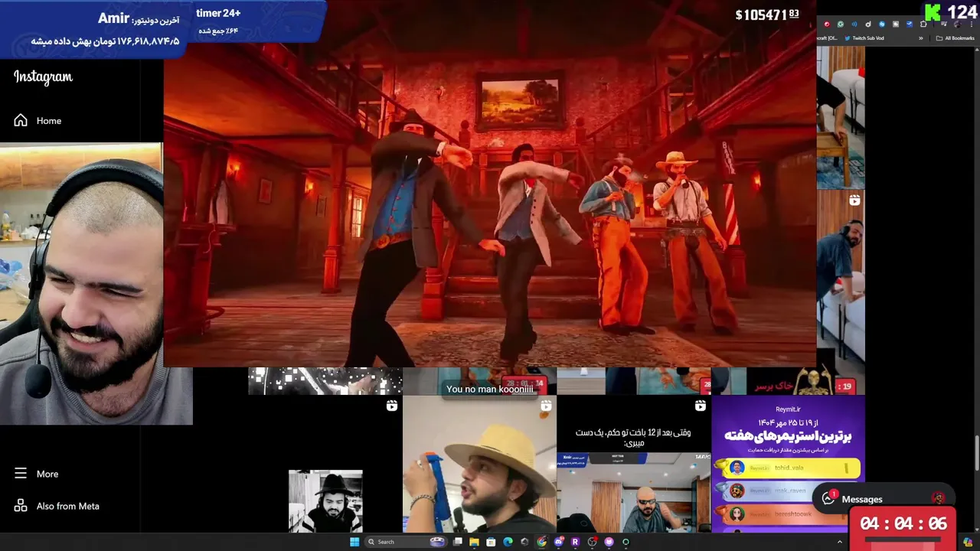The width and height of the screenshot is (980, 551).
Task: Open the Twitch Sub Vod bookmark
Action: (864, 38)
